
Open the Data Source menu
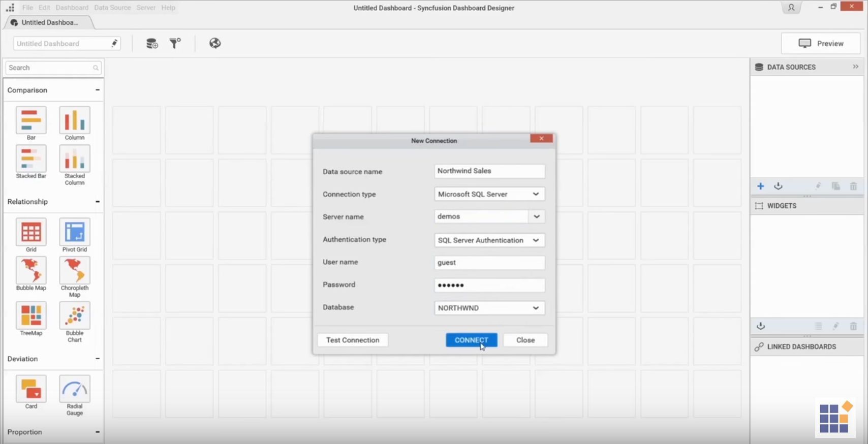click(112, 8)
